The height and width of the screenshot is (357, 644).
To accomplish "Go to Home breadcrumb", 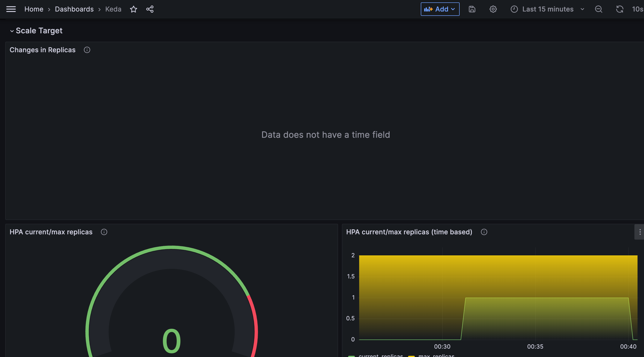I will coord(34,9).
